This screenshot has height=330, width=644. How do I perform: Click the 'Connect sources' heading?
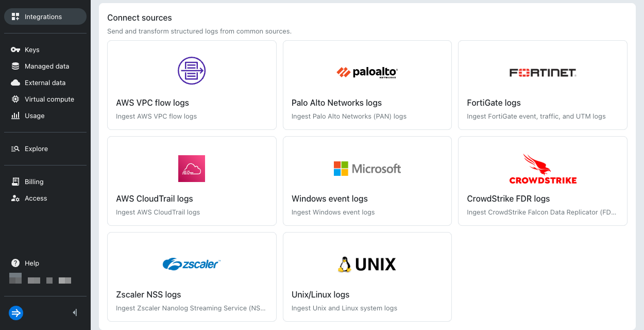140,18
